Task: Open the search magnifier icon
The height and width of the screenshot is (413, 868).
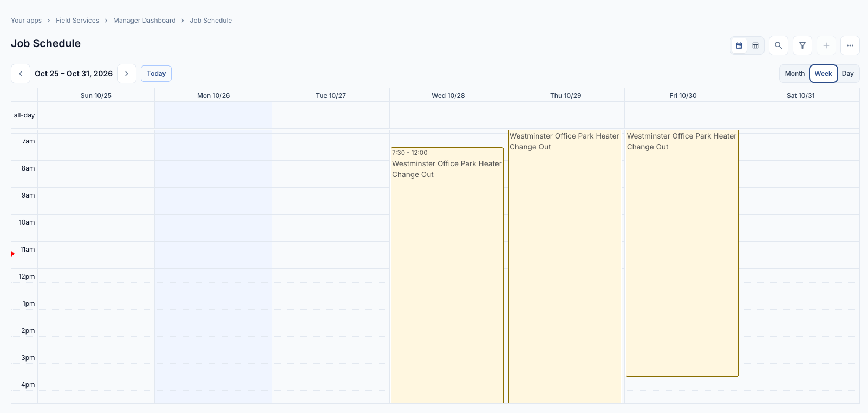Action: tap(779, 46)
